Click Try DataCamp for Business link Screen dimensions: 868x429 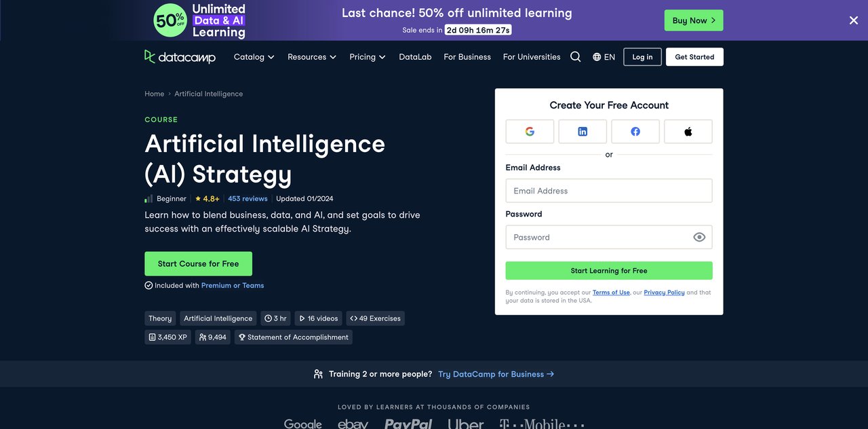[x=496, y=374]
